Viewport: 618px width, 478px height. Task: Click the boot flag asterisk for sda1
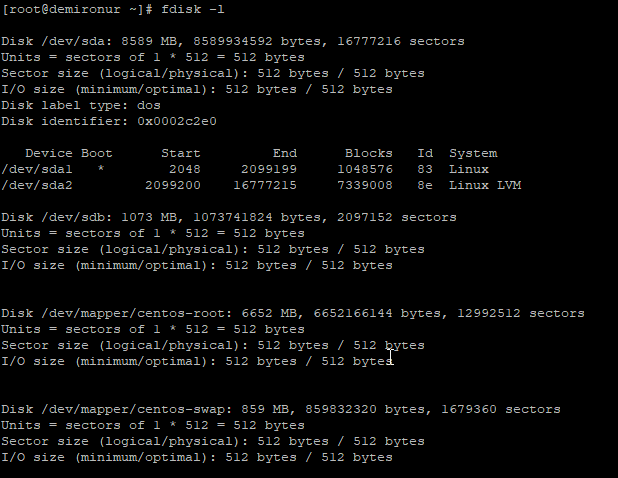pos(101,169)
